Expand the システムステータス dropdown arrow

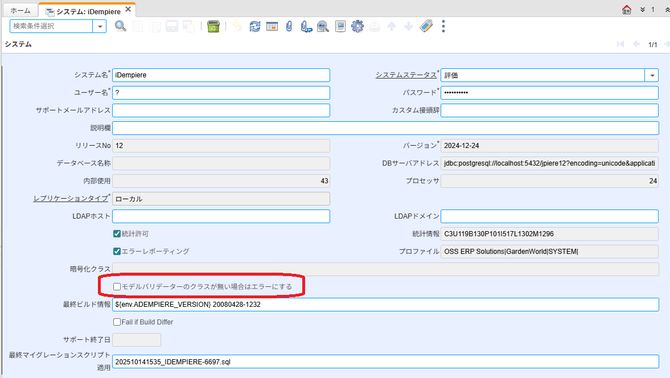pyautogui.click(x=652, y=75)
